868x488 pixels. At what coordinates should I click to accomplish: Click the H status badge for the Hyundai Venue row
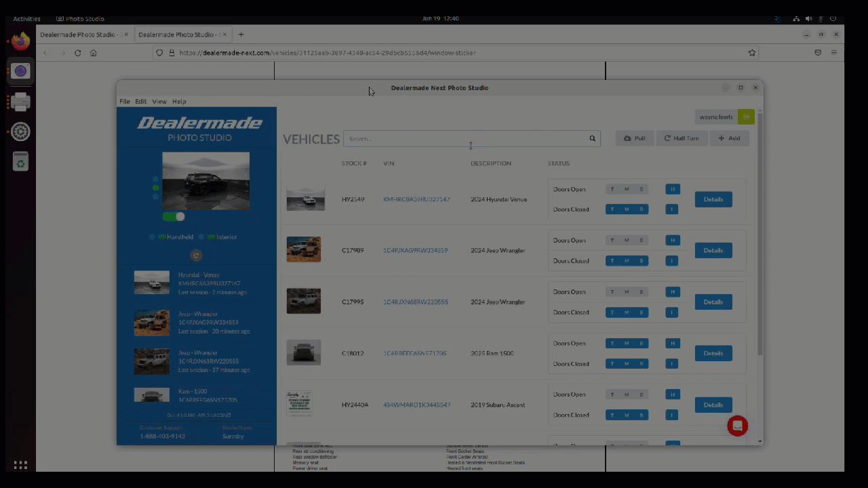pyautogui.click(x=672, y=189)
